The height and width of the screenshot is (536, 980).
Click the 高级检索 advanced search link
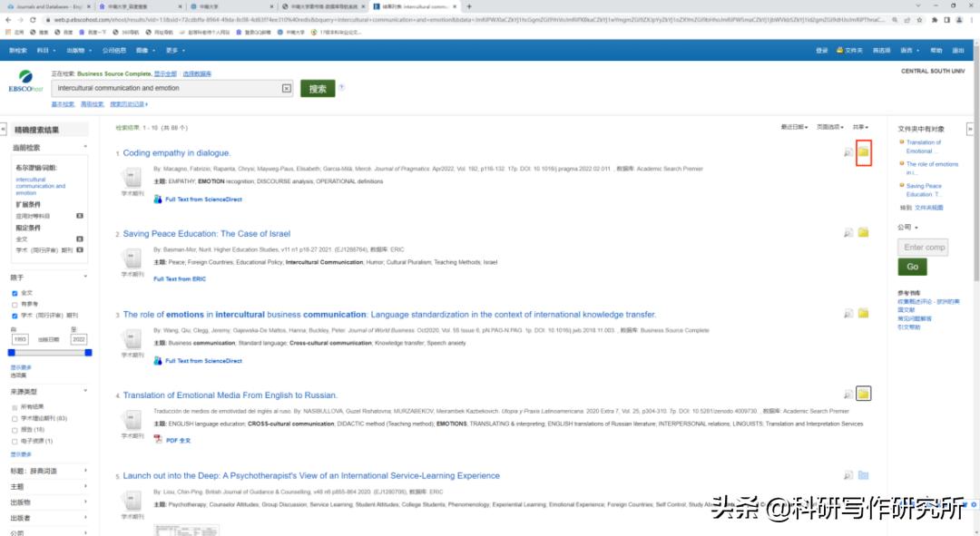[92, 104]
